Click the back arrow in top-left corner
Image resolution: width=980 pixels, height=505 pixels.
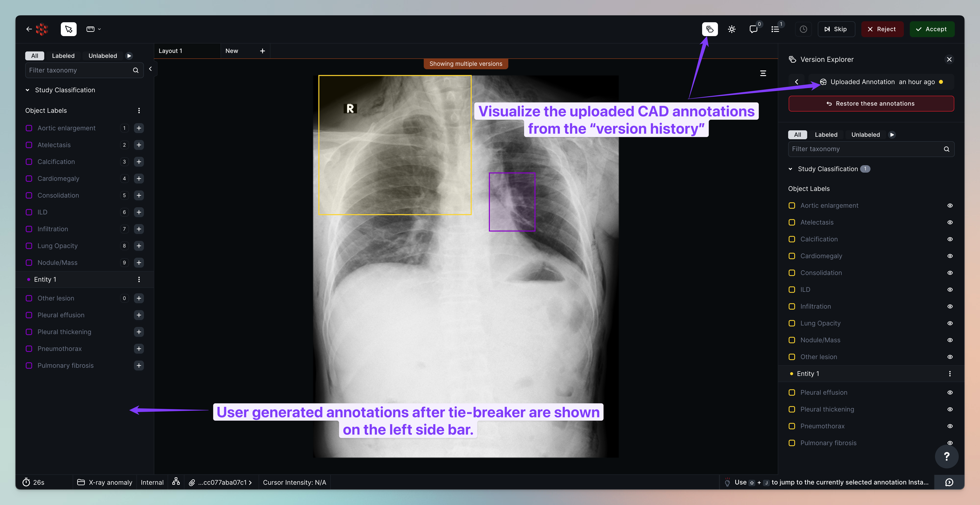pos(29,29)
